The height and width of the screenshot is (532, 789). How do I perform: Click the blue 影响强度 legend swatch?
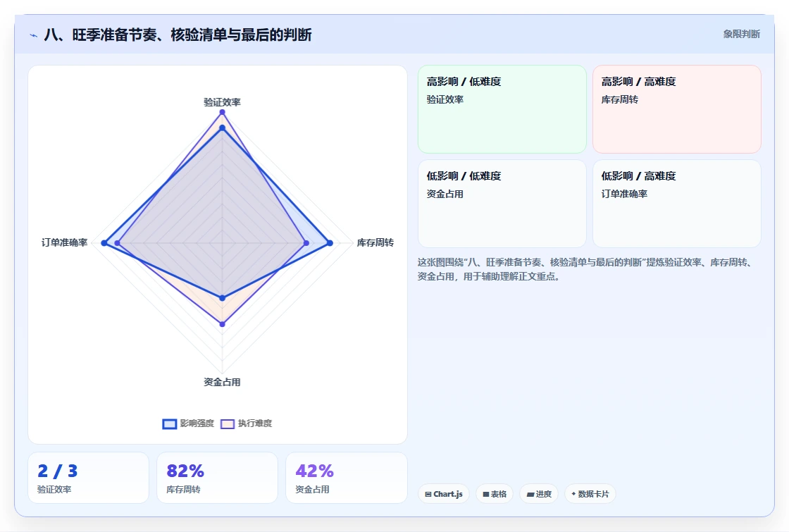click(x=170, y=423)
